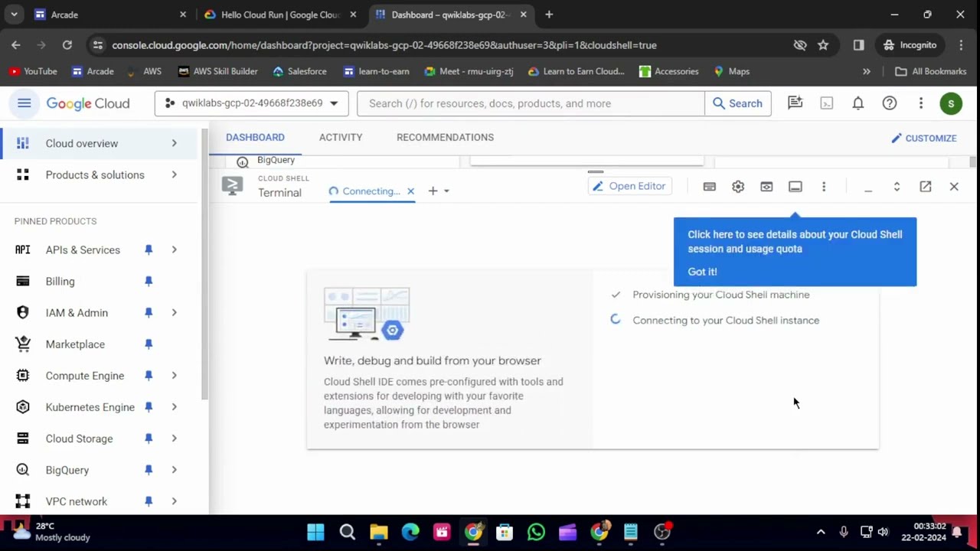The height and width of the screenshot is (551, 980).
Task: Click the blue Search button
Action: 737,103
